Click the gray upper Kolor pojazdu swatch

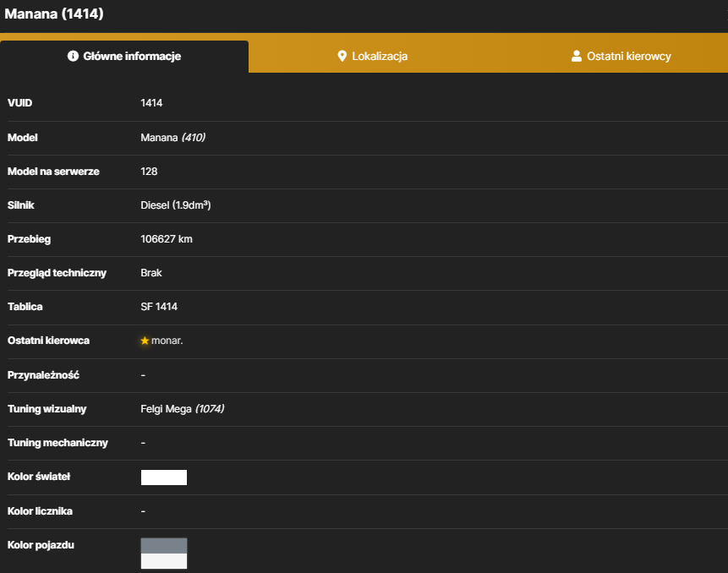[164, 546]
